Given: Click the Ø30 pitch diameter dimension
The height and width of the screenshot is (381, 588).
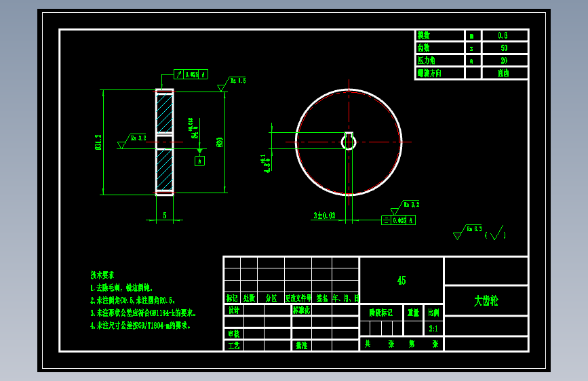Looking at the screenshot, I should click(x=220, y=142).
